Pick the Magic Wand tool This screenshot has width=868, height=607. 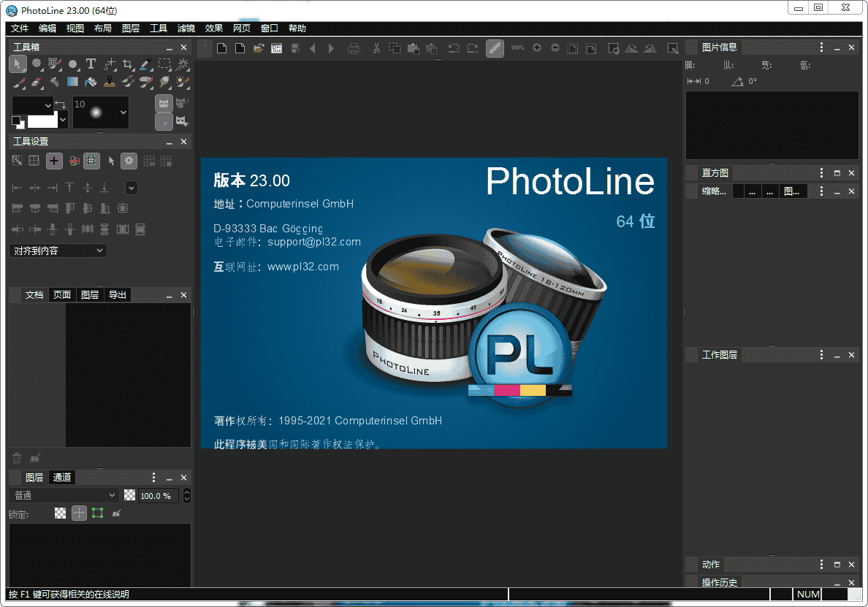click(183, 64)
